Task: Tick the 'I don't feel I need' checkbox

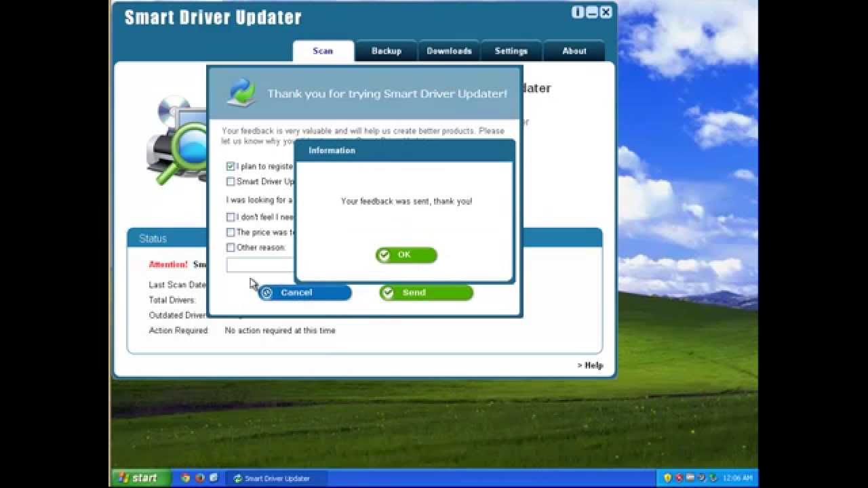Action: coord(231,217)
